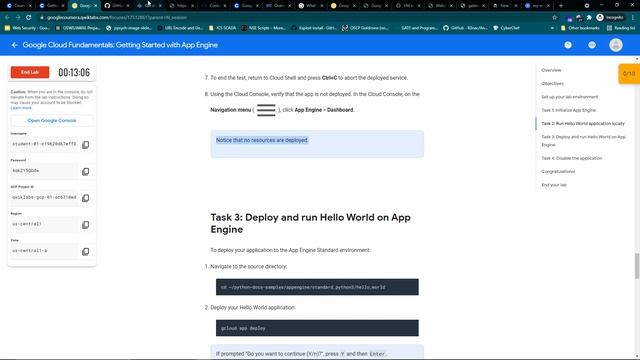
Task: Click the Open Google Console button
Action: coord(52,120)
